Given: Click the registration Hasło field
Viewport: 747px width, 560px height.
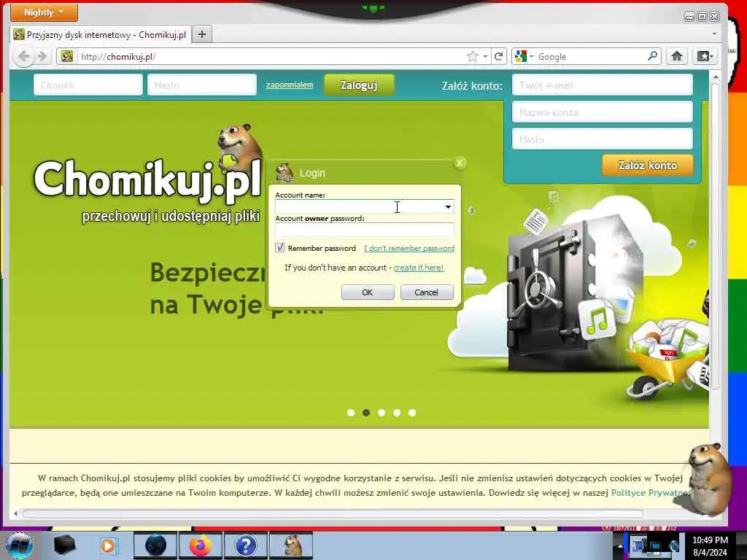Looking at the screenshot, I should click(602, 139).
